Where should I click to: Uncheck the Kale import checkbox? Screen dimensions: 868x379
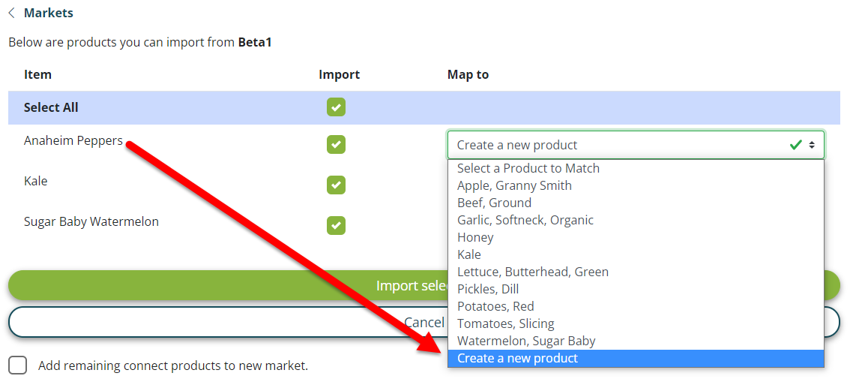tap(336, 185)
